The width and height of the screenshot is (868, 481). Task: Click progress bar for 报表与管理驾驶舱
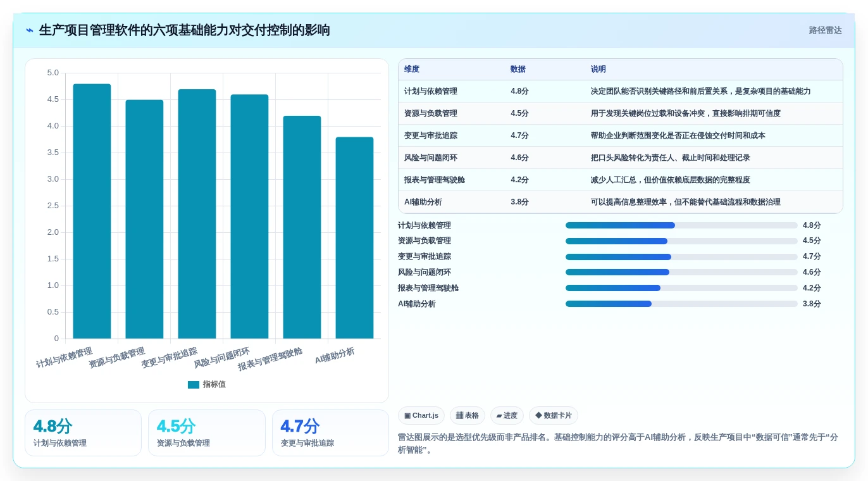[x=681, y=288]
